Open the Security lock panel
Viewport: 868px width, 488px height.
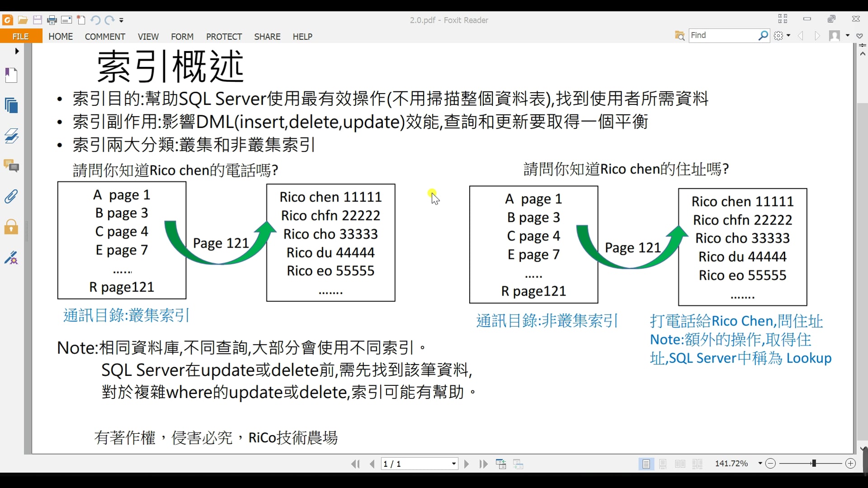[x=11, y=227]
